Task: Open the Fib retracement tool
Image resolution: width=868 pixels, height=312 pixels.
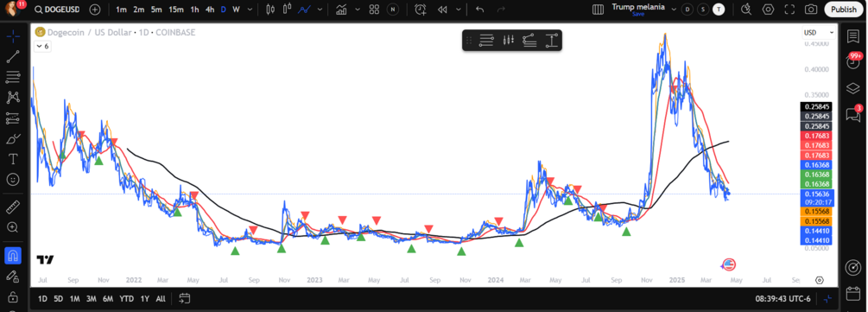Action: coord(13,76)
